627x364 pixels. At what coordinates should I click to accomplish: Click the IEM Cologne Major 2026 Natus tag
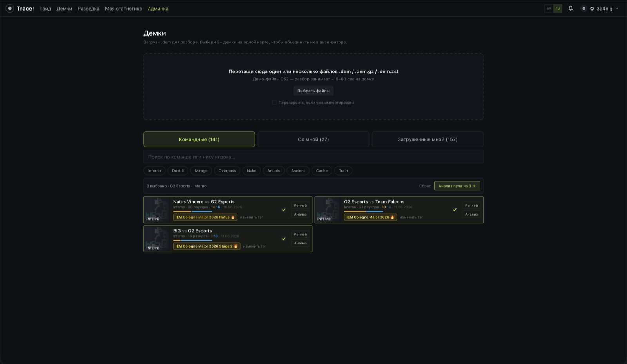(x=205, y=217)
